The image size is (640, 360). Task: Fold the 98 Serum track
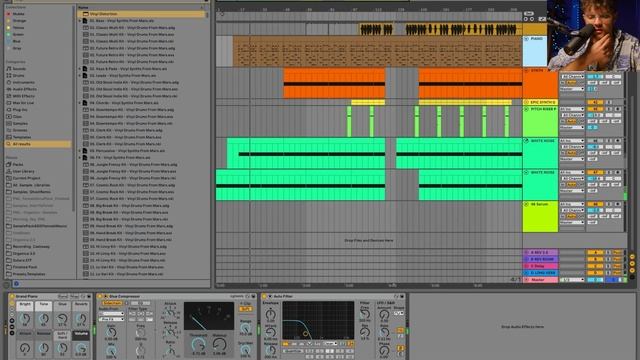click(x=527, y=204)
